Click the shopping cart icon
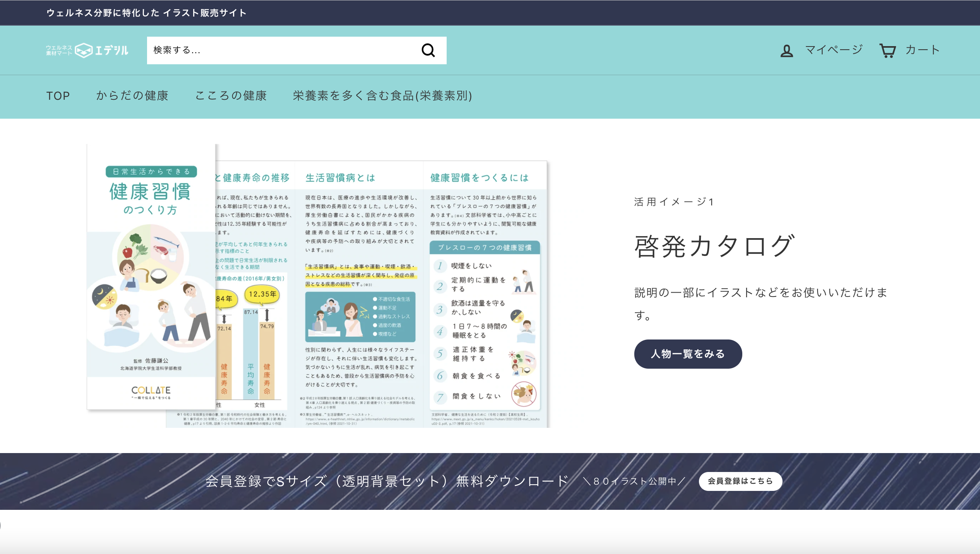980x554 pixels. coord(887,50)
